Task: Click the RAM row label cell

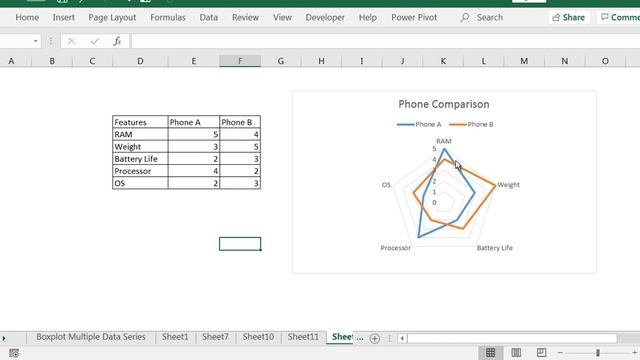Action: 140,134
